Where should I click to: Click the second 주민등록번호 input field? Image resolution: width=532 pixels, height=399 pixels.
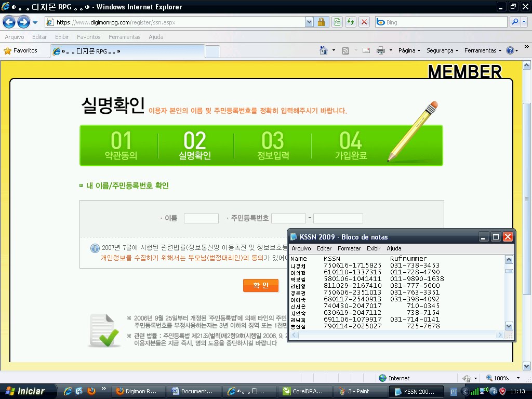point(338,218)
